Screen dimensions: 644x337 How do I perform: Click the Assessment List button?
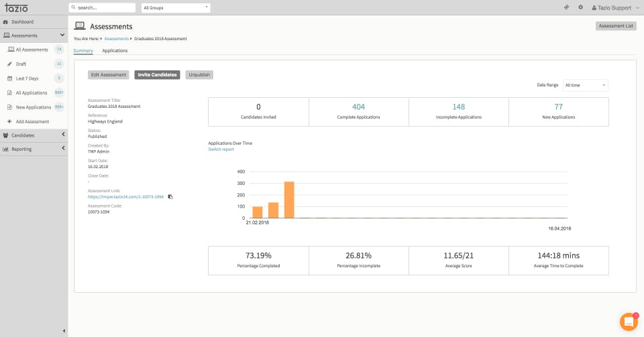point(616,26)
